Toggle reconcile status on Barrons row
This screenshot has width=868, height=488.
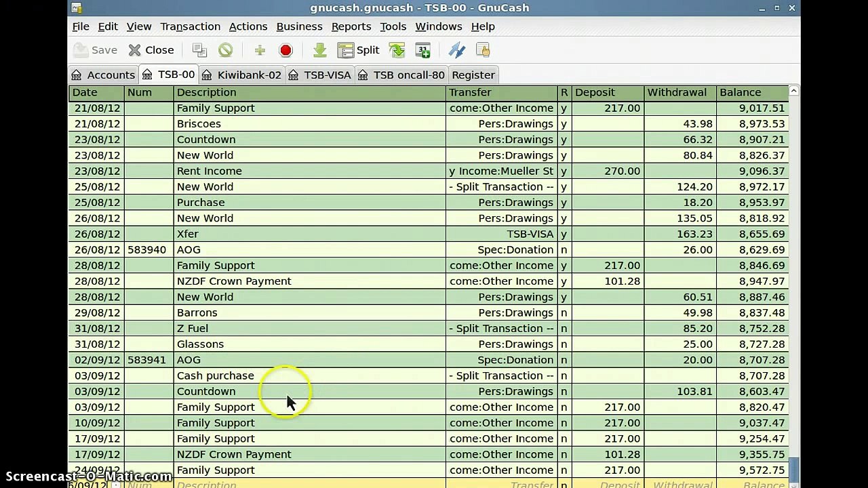click(x=564, y=312)
